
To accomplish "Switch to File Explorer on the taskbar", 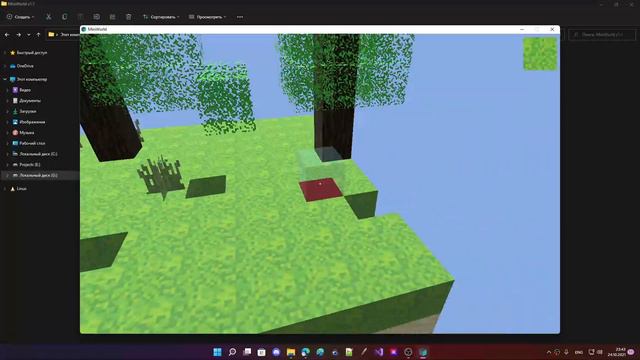I will click(x=291, y=352).
